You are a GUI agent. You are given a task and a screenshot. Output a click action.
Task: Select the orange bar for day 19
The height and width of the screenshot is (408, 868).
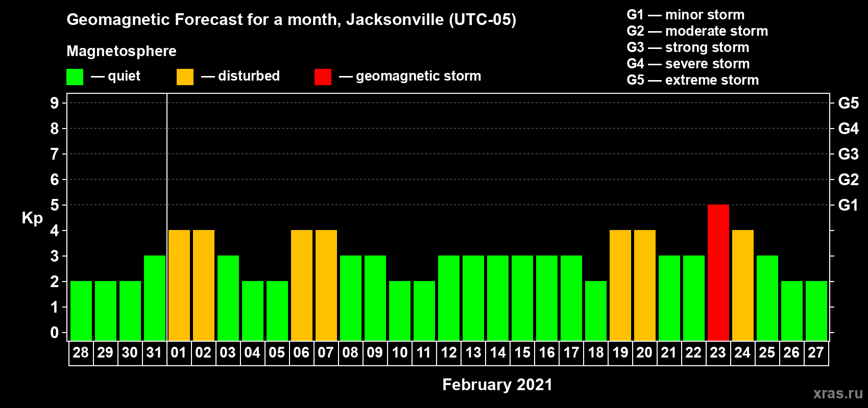(620, 286)
